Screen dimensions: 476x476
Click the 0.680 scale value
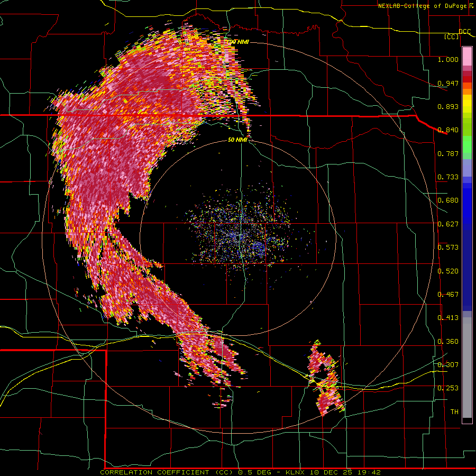pyautogui.click(x=448, y=200)
